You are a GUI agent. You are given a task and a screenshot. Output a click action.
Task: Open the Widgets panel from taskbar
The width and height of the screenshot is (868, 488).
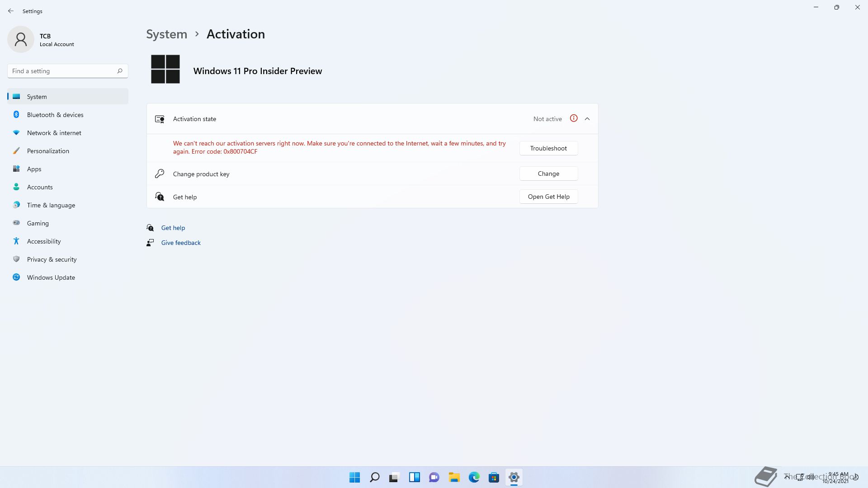coord(415,477)
